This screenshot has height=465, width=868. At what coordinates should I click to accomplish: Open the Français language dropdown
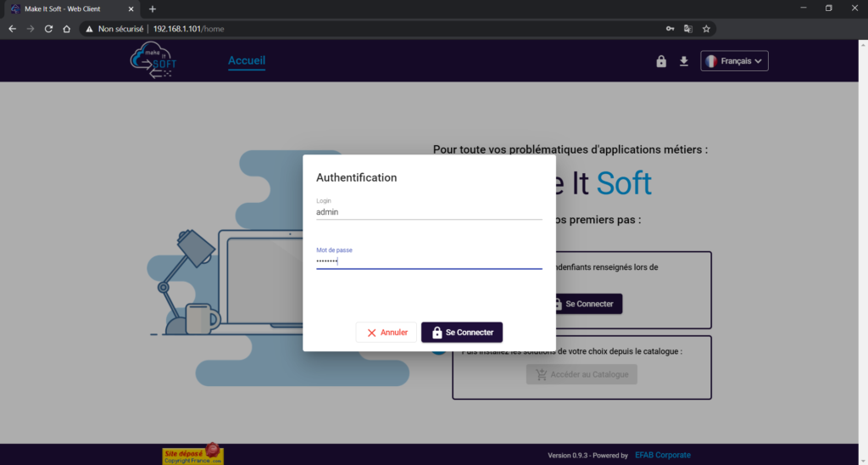[x=735, y=61]
